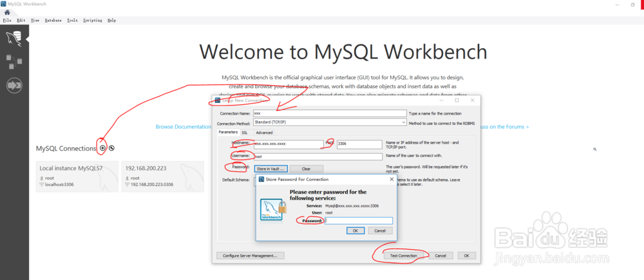Minimize the Setup New Connection dialog
Image resolution: width=644 pixels, height=280 pixels.
click(441, 100)
